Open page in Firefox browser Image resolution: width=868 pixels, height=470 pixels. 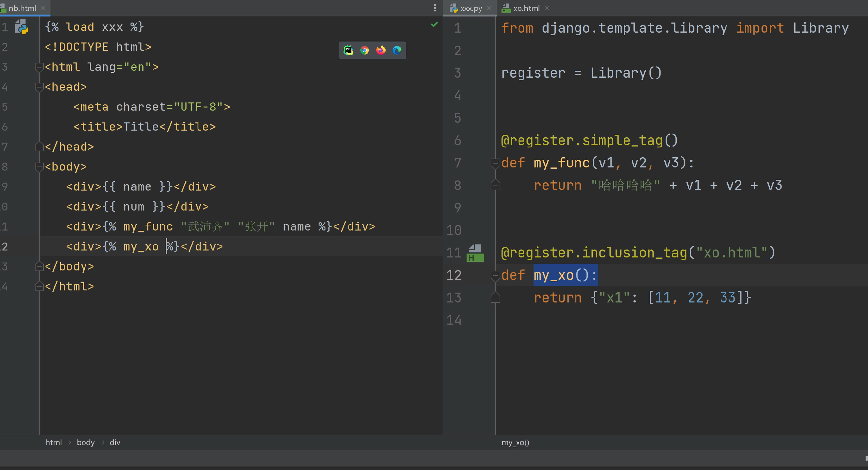click(381, 50)
